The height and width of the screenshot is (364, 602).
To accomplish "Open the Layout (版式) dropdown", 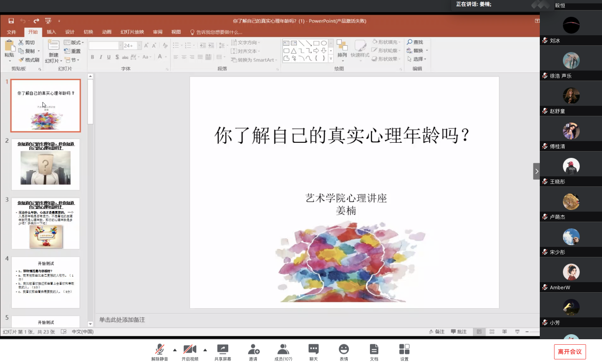I will pos(74,42).
